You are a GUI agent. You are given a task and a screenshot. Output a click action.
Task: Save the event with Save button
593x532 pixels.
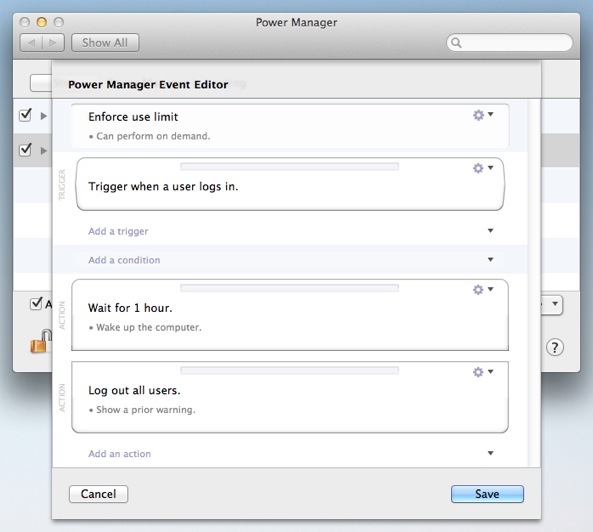[x=487, y=494]
